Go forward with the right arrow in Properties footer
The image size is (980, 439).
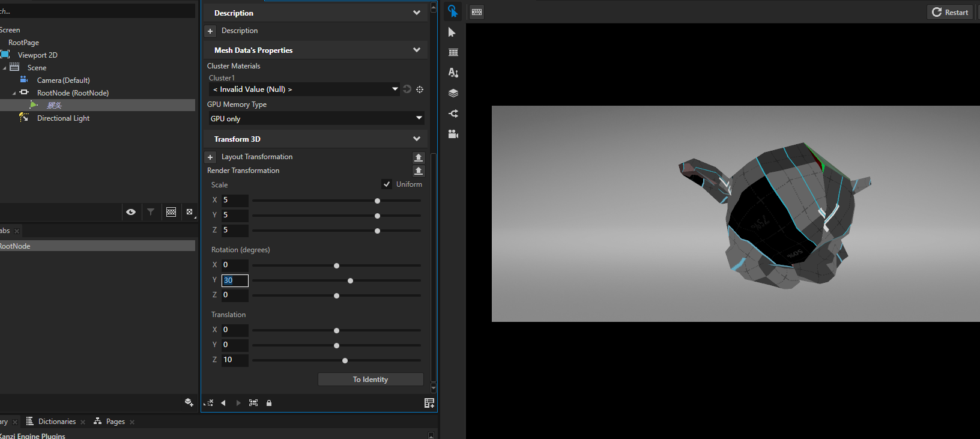pos(238,403)
